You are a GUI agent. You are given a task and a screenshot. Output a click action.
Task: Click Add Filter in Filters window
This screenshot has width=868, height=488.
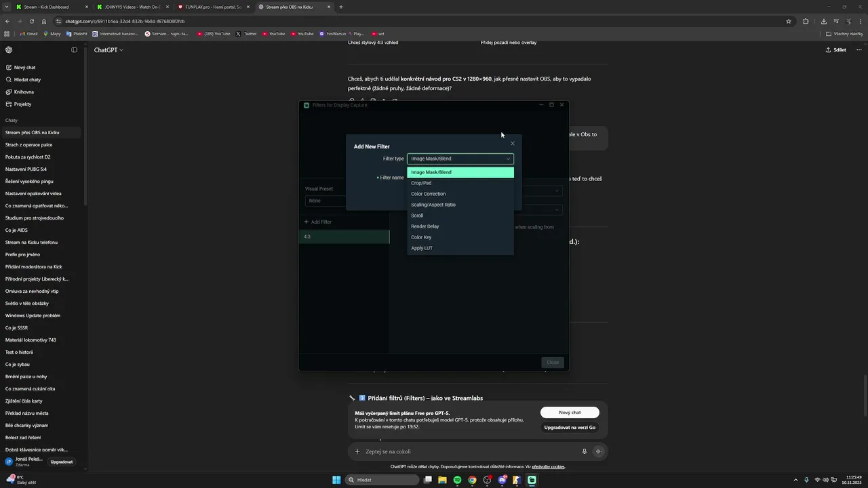tap(318, 222)
